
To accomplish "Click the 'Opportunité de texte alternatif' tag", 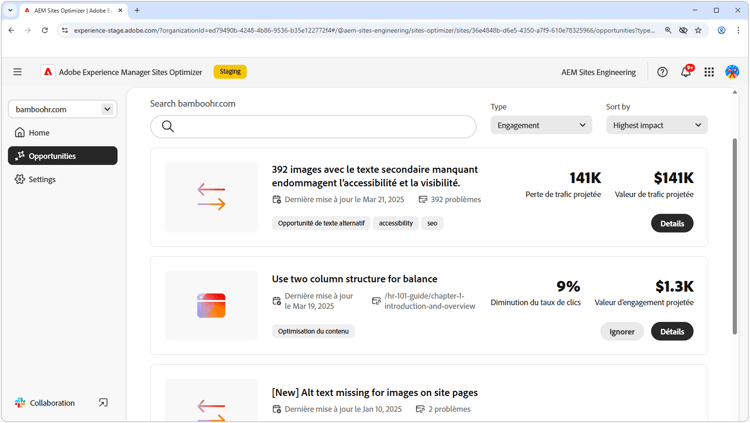I will [321, 223].
